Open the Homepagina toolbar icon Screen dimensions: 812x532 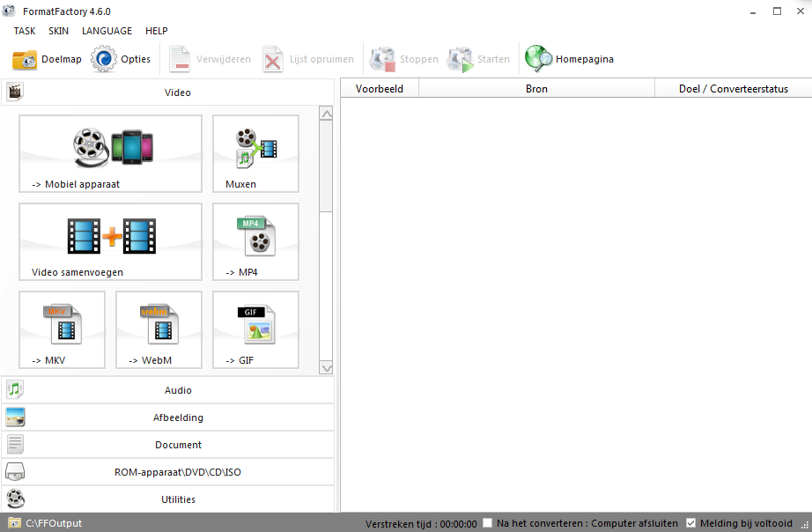pos(538,59)
